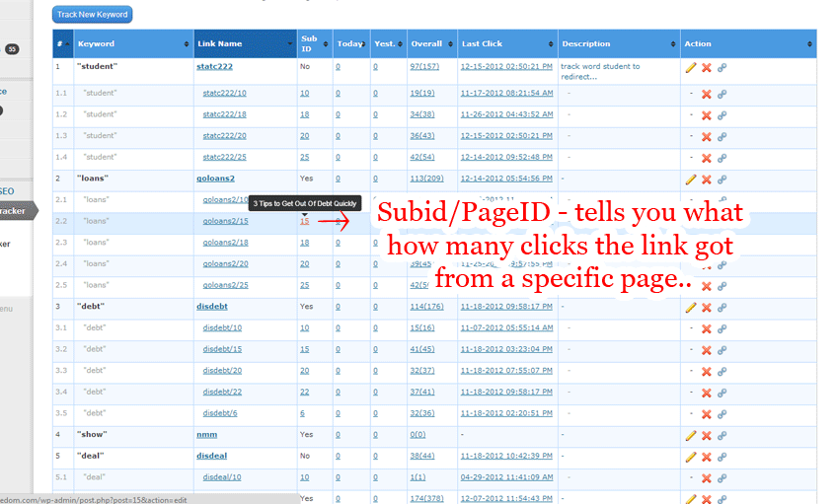Sort table by Link Name column
836x504 pixels.
click(244, 43)
